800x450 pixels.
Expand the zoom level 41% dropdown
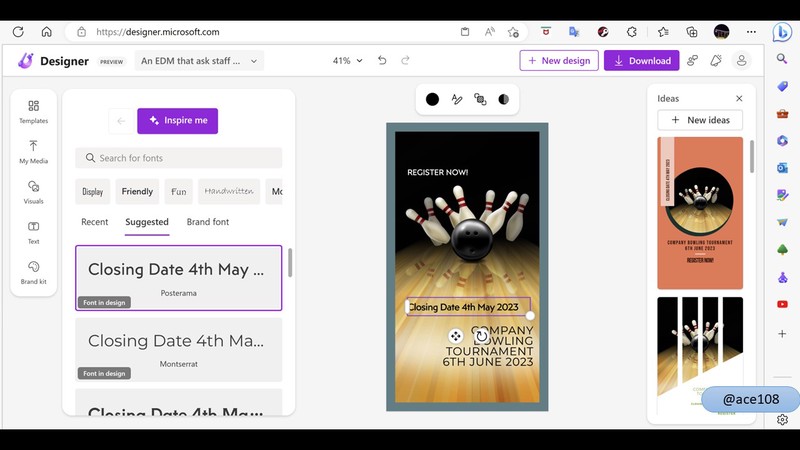tap(347, 60)
